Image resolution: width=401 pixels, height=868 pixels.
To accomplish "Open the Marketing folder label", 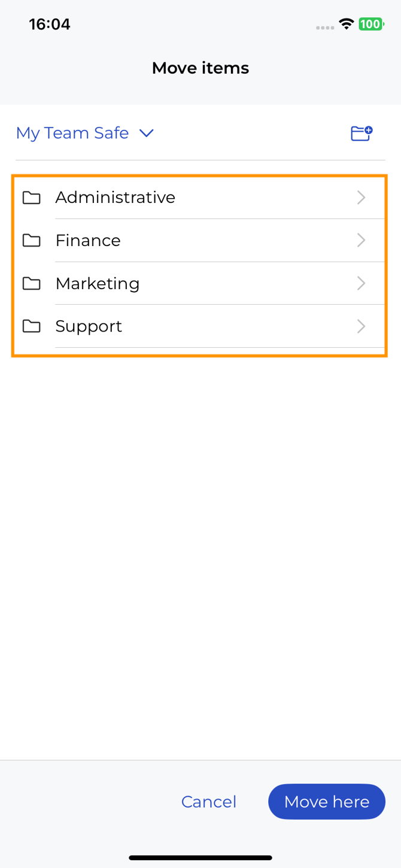I will click(x=98, y=283).
